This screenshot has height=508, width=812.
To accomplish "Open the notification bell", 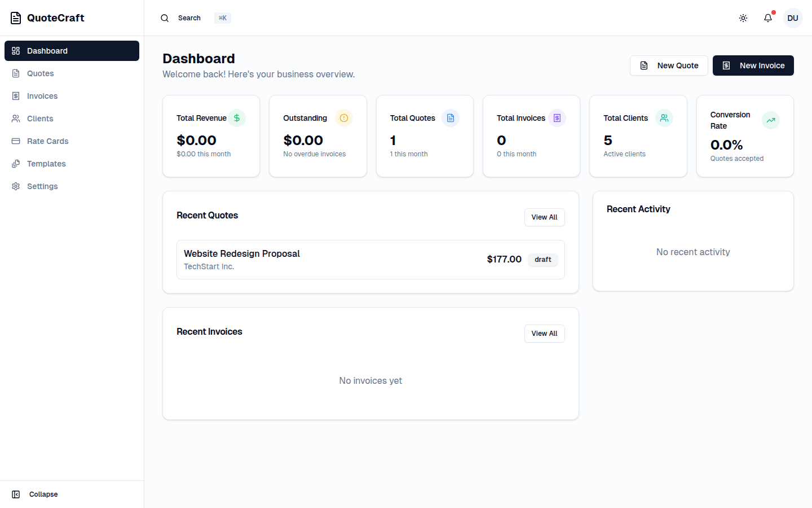I will point(767,17).
